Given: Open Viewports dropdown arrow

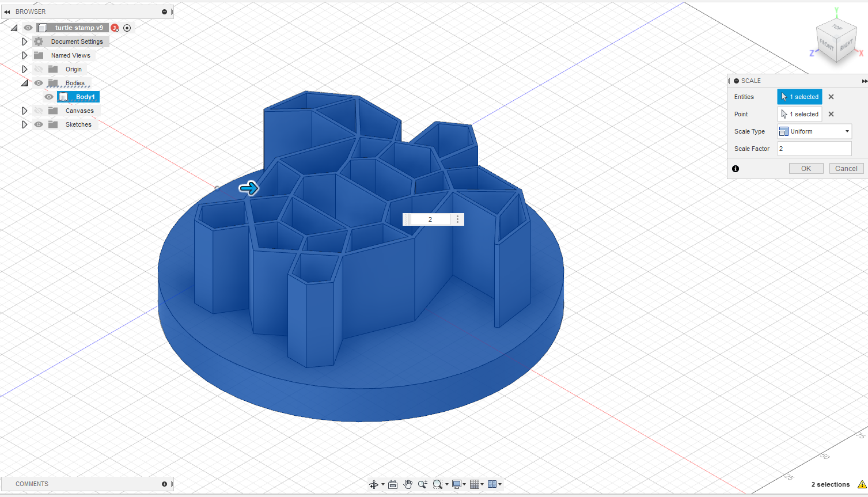Looking at the screenshot, I should [x=500, y=484].
